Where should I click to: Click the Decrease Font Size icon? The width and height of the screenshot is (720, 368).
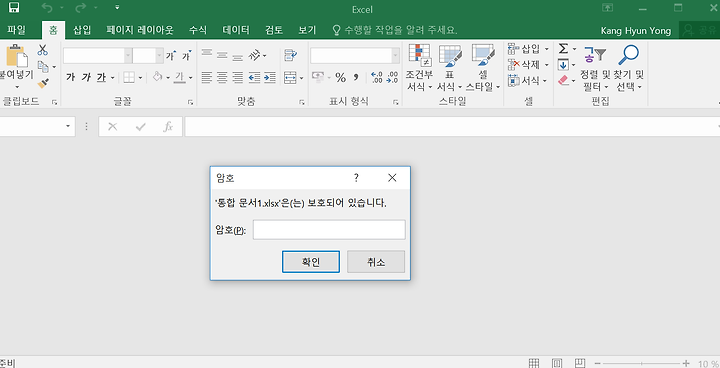(186, 56)
